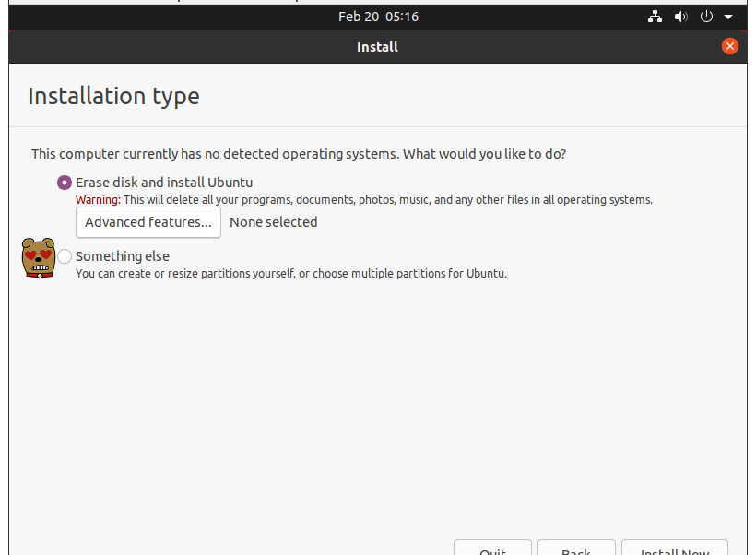
Task: Click the Install title bar text
Action: [377, 47]
